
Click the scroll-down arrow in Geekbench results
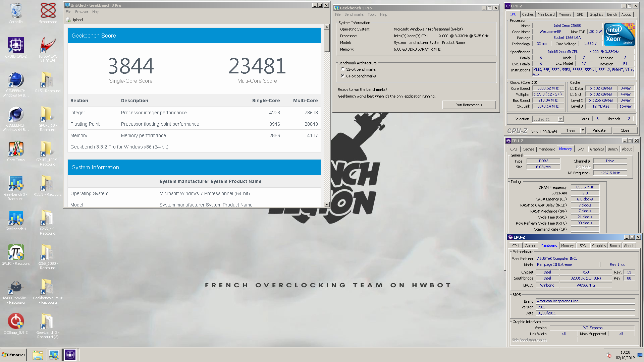[327, 204]
